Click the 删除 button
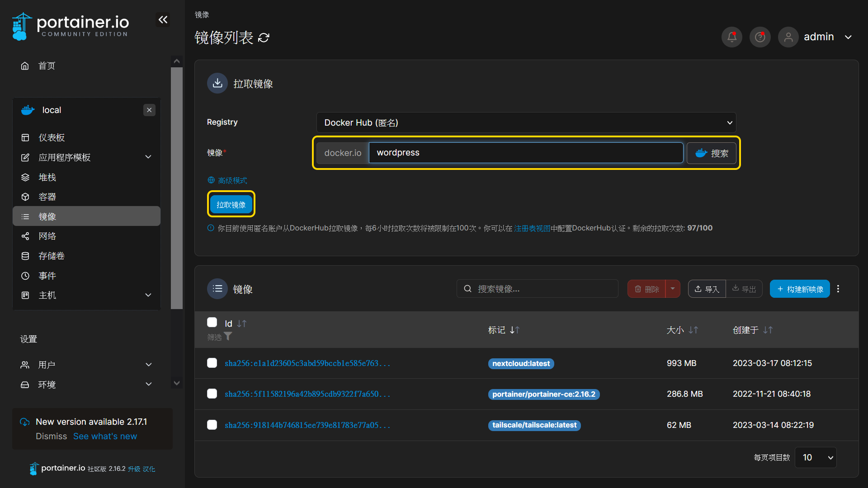Viewport: 868px width, 488px height. (646, 289)
